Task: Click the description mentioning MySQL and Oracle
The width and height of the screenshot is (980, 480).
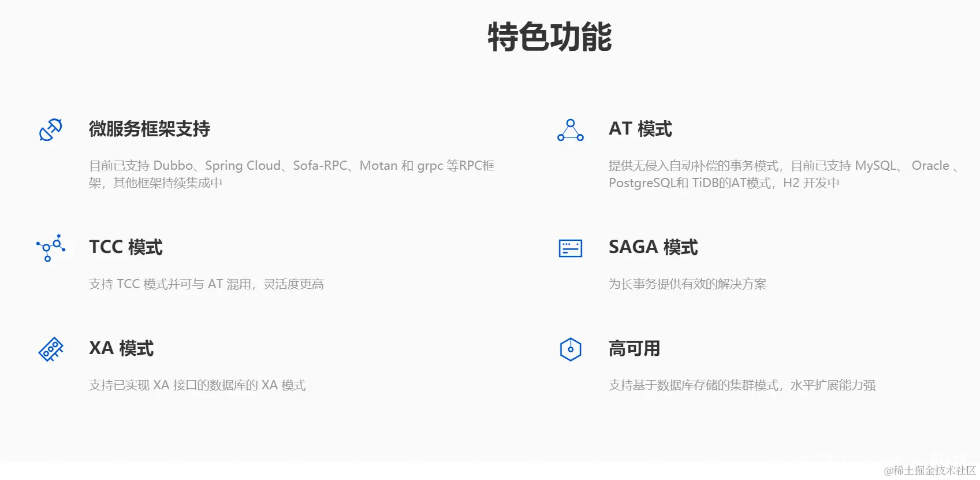Action: [784, 174]
